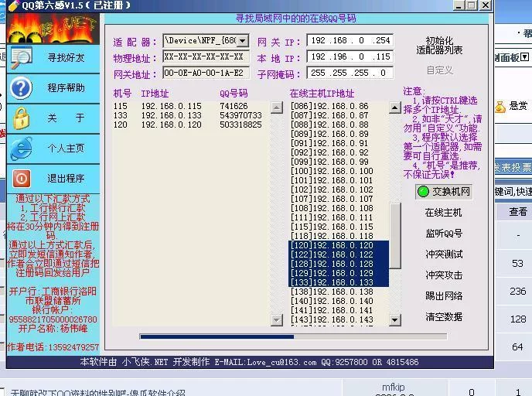Click the 踢出网络 button
The image size is (532, 396).
point(443,296)
